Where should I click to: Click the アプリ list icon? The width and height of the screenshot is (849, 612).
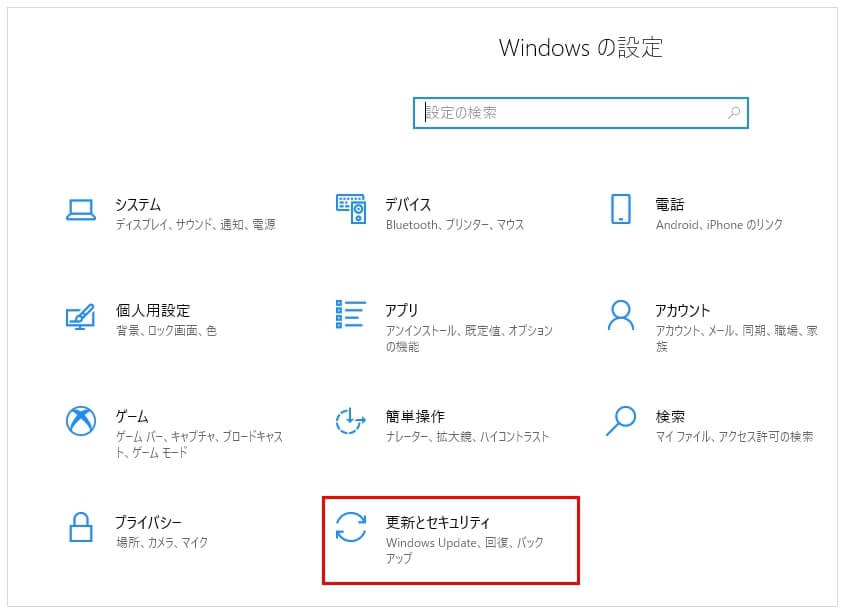(351, 315)
